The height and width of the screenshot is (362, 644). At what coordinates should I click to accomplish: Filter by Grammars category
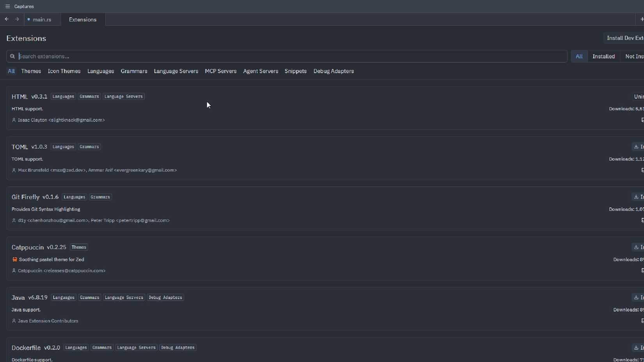pyautogui.click(x=134, y=71)
